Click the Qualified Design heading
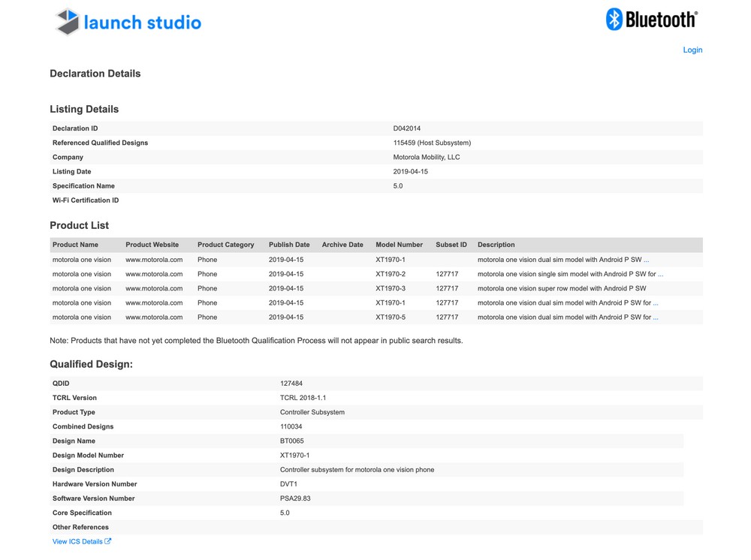Image resolution: width=751 pixels, height=560 pixels. pyautogui.click(x=92, y=364)
